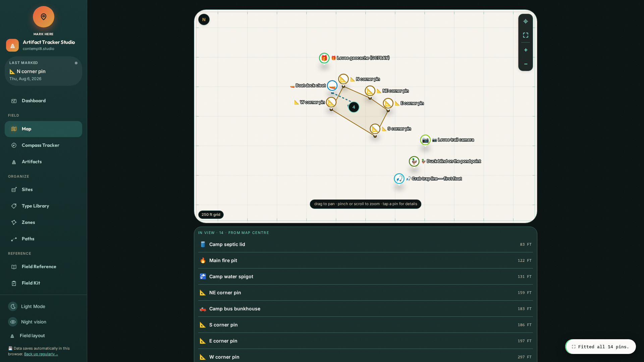644x362 pixels.
Task: Go to Artifacts section
Action: tap(43, 162)
